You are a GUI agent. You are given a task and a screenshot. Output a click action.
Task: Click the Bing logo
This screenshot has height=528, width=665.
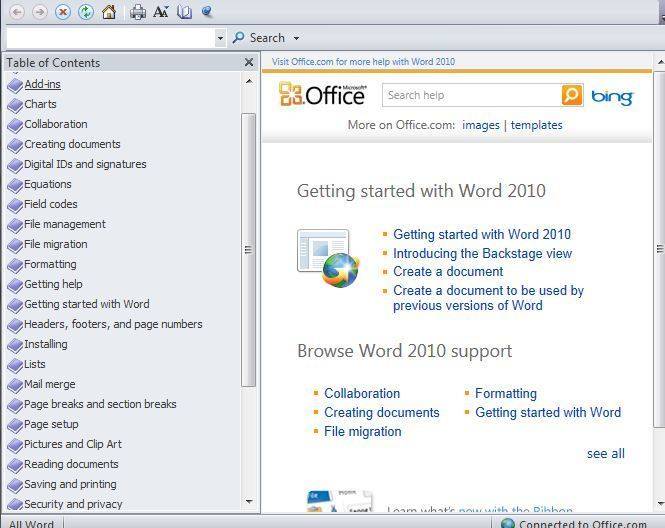pyautogui.click(x=612, y=97)
